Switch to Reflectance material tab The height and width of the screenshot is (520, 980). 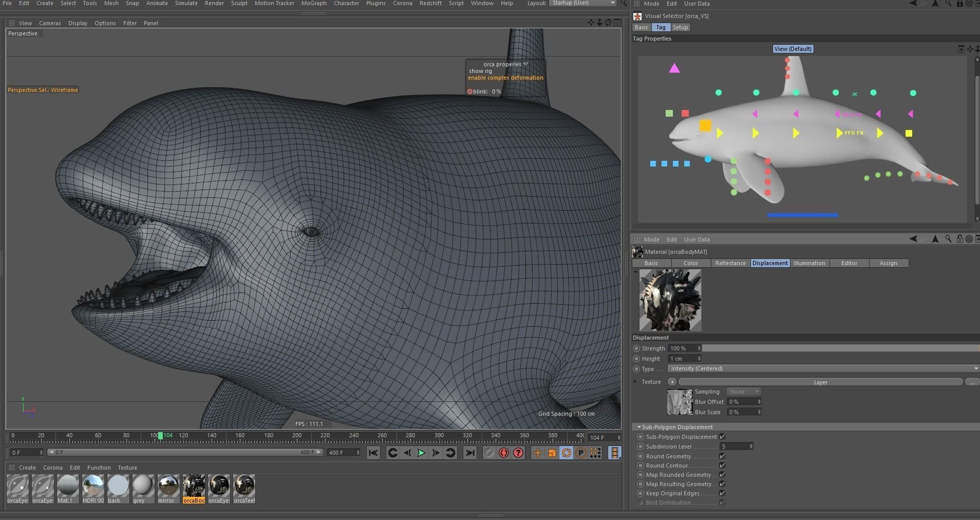point(730,263)
